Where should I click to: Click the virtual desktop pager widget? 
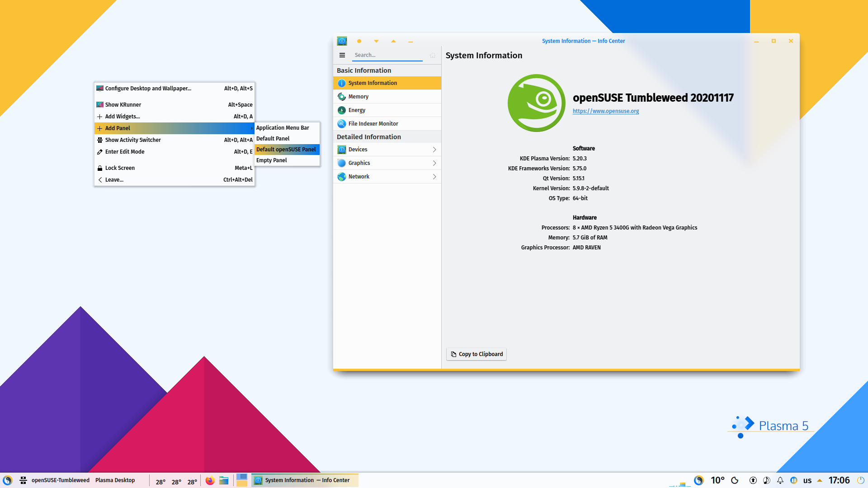pos(242,480)
